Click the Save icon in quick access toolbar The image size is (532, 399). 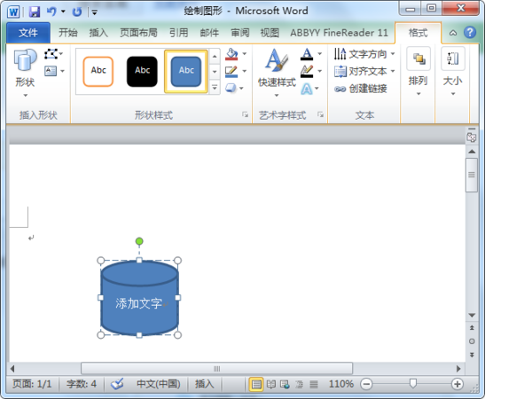[35, 12]
